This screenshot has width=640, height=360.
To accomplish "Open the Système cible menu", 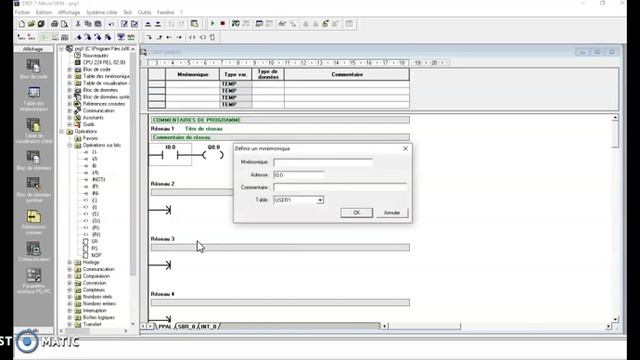I will (102, 12).
